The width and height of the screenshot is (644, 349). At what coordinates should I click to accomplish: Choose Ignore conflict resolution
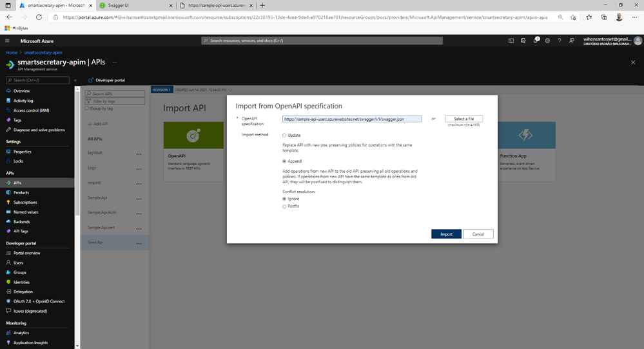pos(284,199)
